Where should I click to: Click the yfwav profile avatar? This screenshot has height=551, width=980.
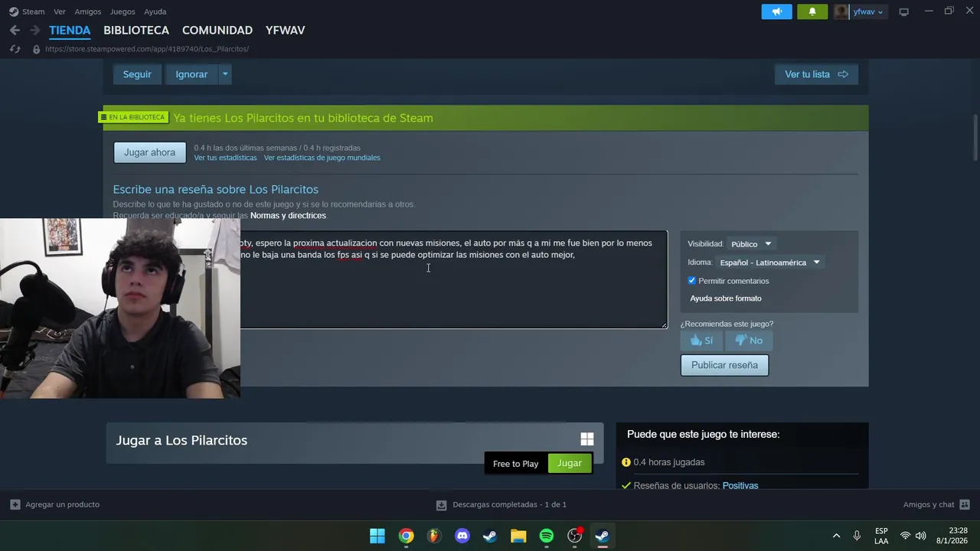[x=841, y=11]
